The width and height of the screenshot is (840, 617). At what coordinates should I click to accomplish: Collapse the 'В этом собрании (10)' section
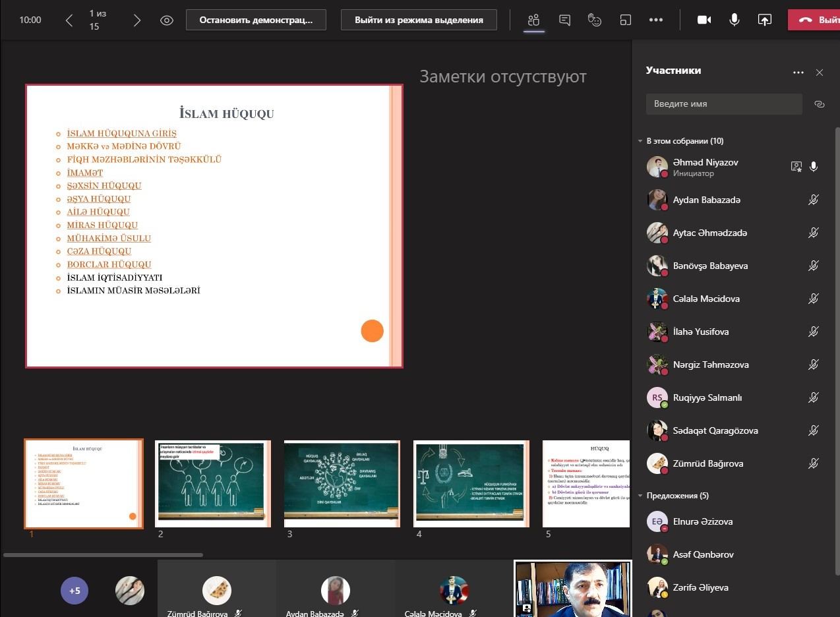pos(640,141)
